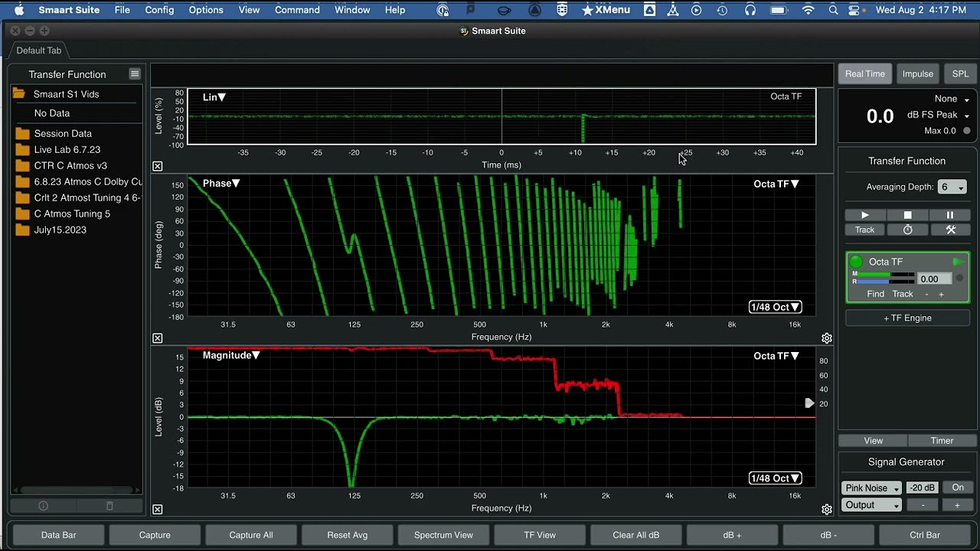Click Find in the Octa TF engine
The width and height of the screenshot is (980, 551).
point(875,294)
